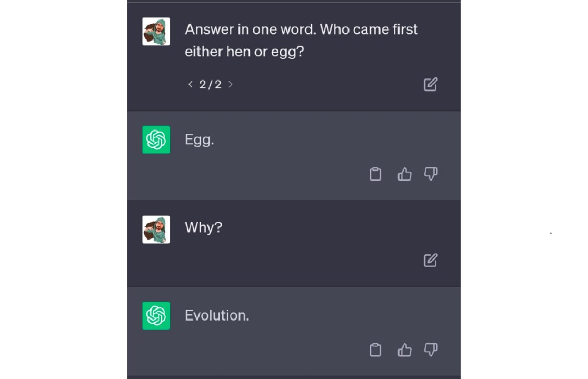Edit the 'Answer in one word' prompt
Screen dimensions: 588x379
click(430, 84)
